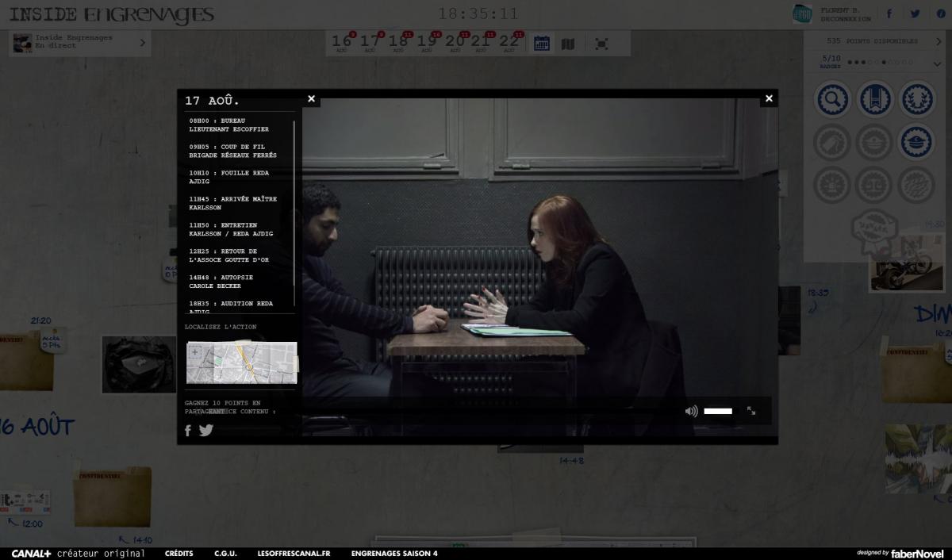Click the Canal+ logo in footer
The height and width of the screenshot is (560, 952).
(x=32, y=554)
